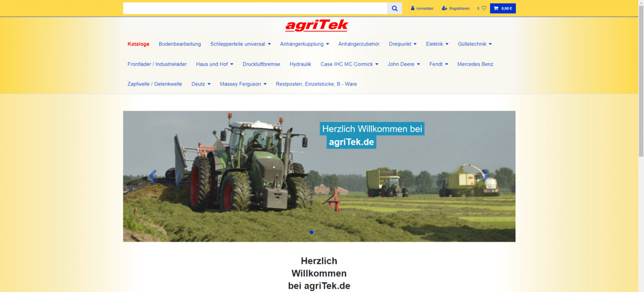
Task: Click the Anmelden user icon
Action: click(413, 9)
